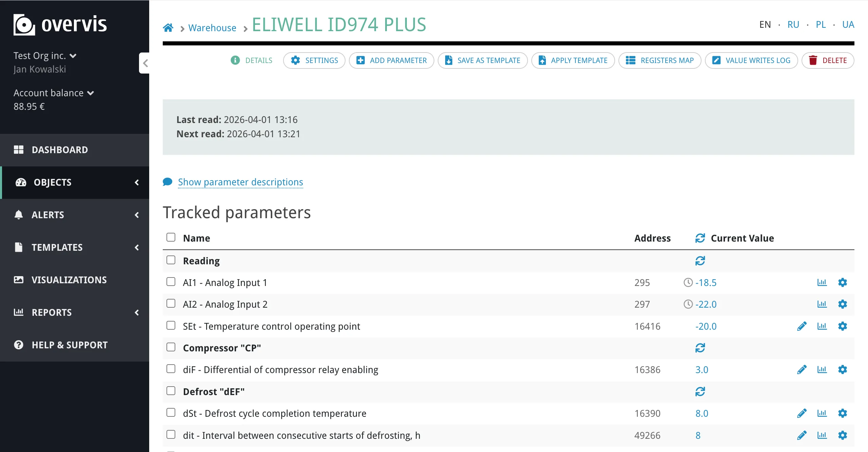Open chart for diF compressor differential
This screenshot has height=452, width=868.
click(x=822, y=370)
